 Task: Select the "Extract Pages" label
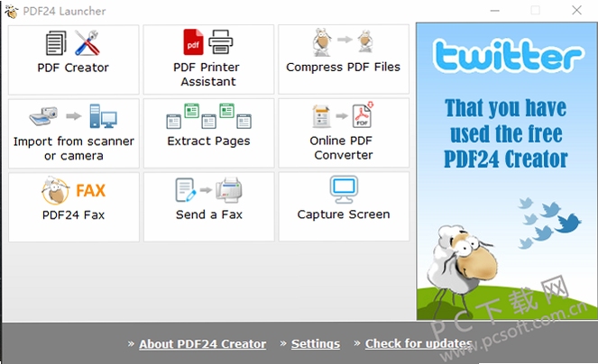point(208,141)
